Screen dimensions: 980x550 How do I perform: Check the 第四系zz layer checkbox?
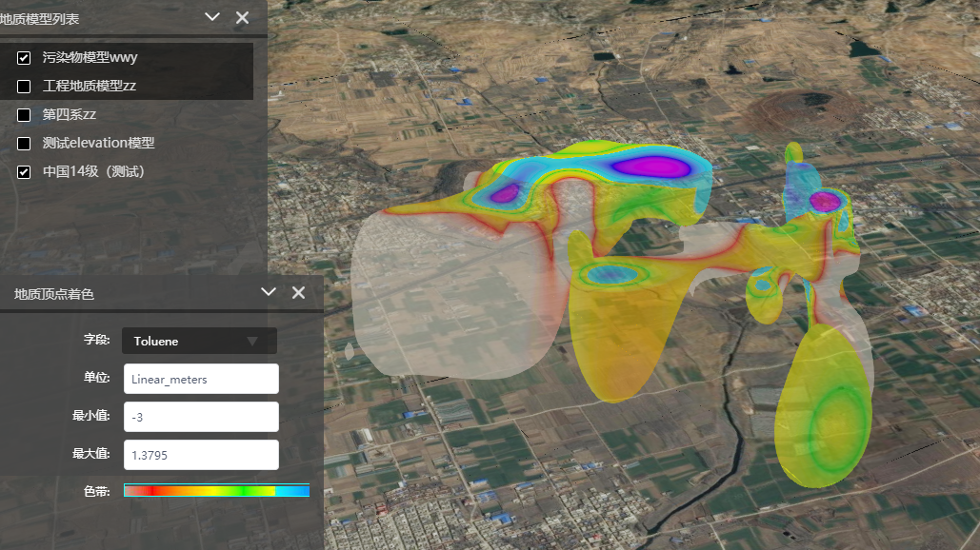24,115
